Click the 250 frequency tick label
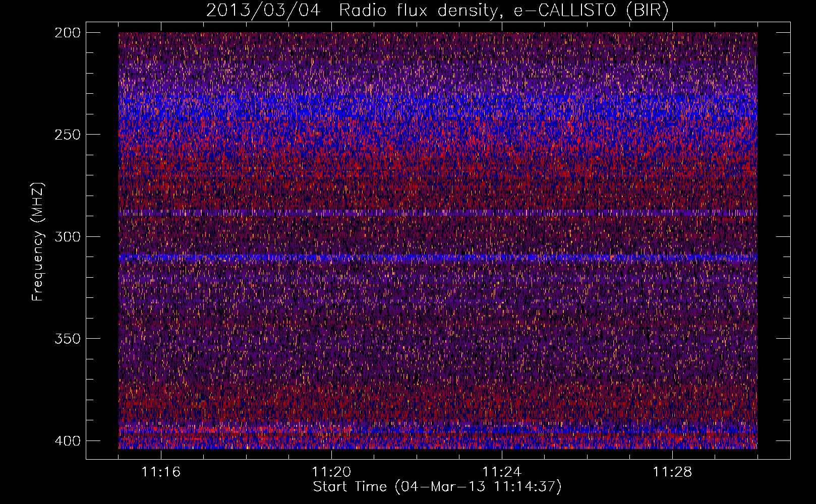 point(67,135)
